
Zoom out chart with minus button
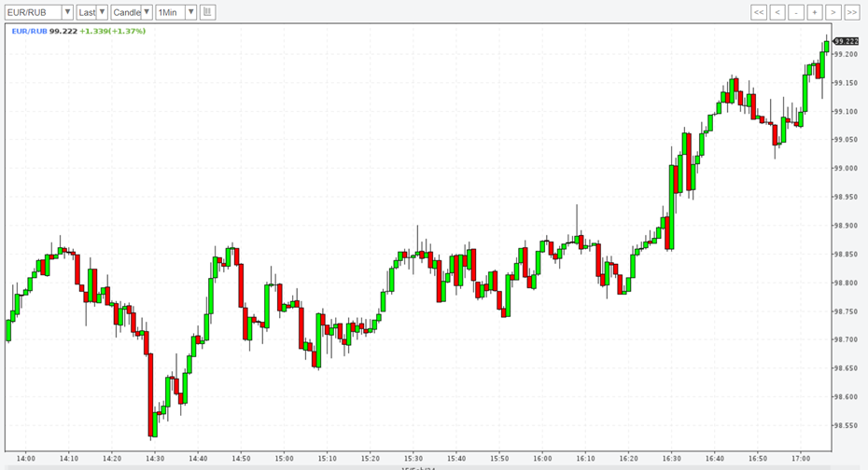click(x=796, y=12)
